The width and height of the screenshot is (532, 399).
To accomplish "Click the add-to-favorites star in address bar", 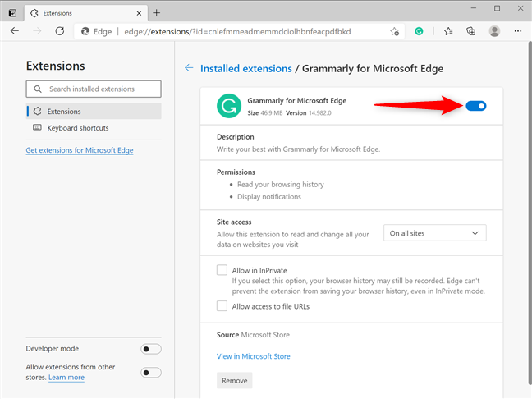I will 394,31.
